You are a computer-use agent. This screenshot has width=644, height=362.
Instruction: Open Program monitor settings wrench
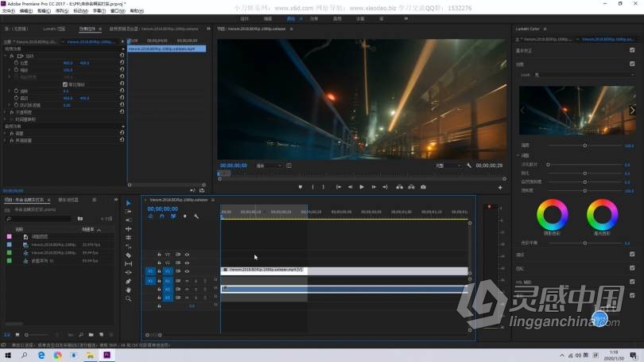point(469,165)
